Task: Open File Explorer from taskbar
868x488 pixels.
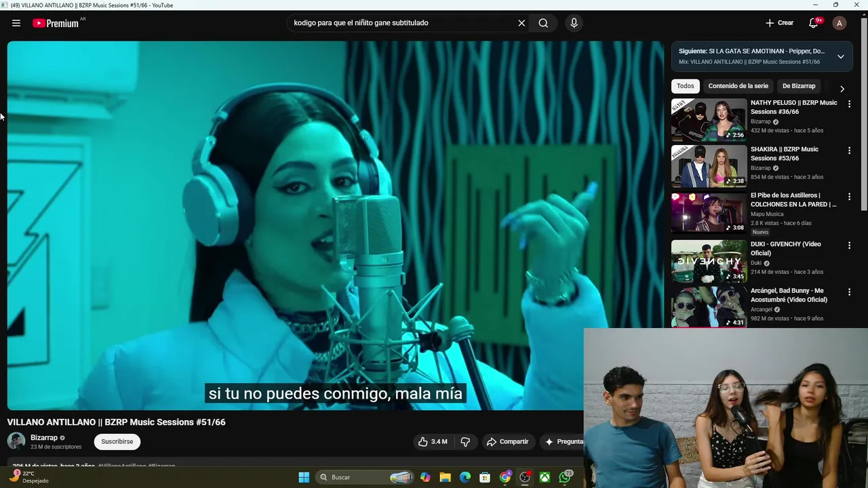Action: click(x=445, y=477)
